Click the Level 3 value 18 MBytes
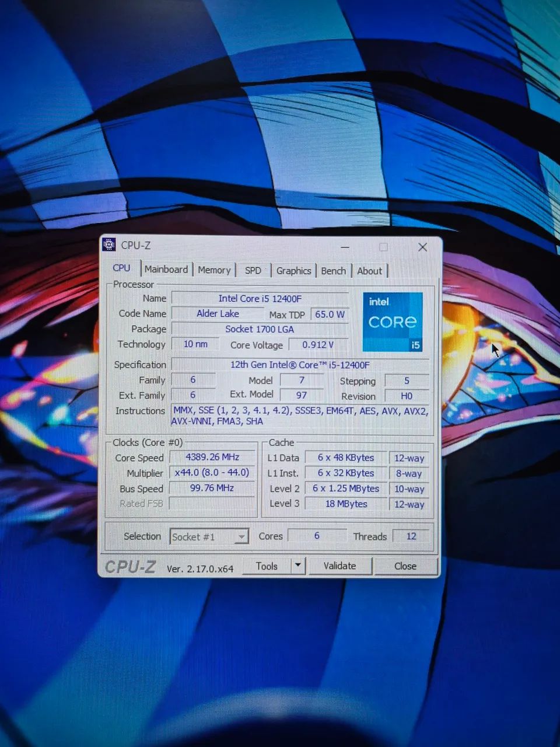 (x=346, y=504)
